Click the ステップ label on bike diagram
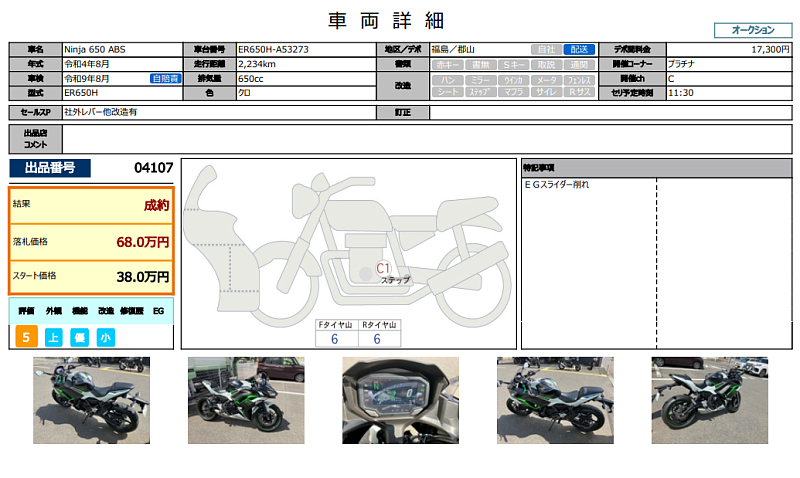The height and width of the screenshot is (478, 800). click(395, 281)
